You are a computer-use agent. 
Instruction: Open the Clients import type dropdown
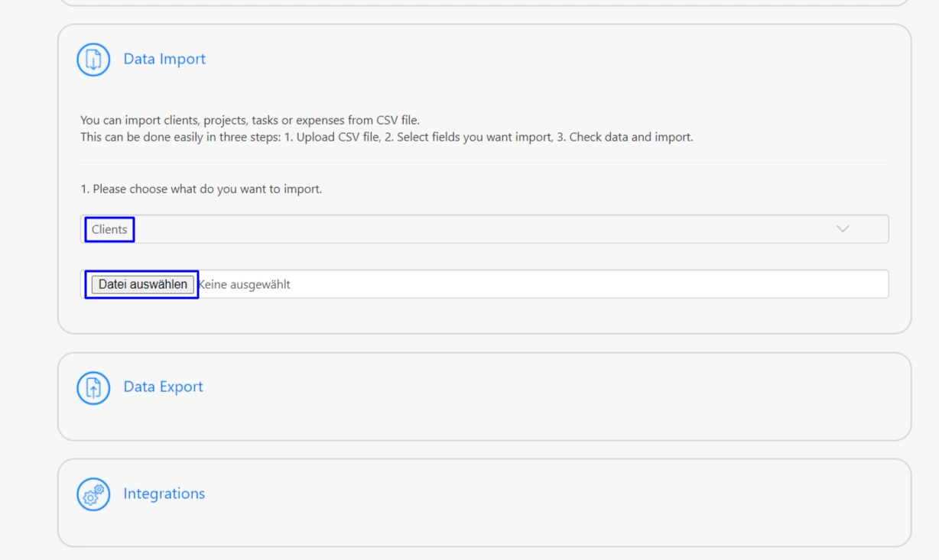tap(486, 228)
